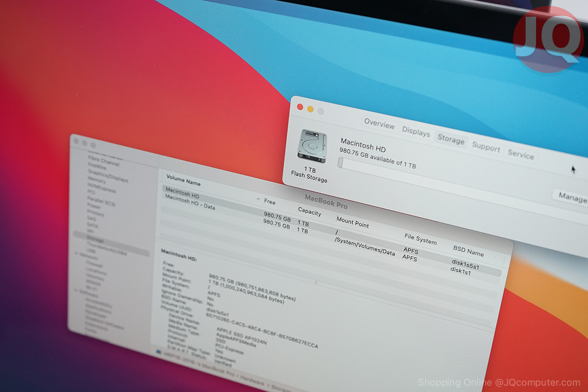
Task: Click the '/System/Volumes/Data' mount point cell
Action: (365, 246)
